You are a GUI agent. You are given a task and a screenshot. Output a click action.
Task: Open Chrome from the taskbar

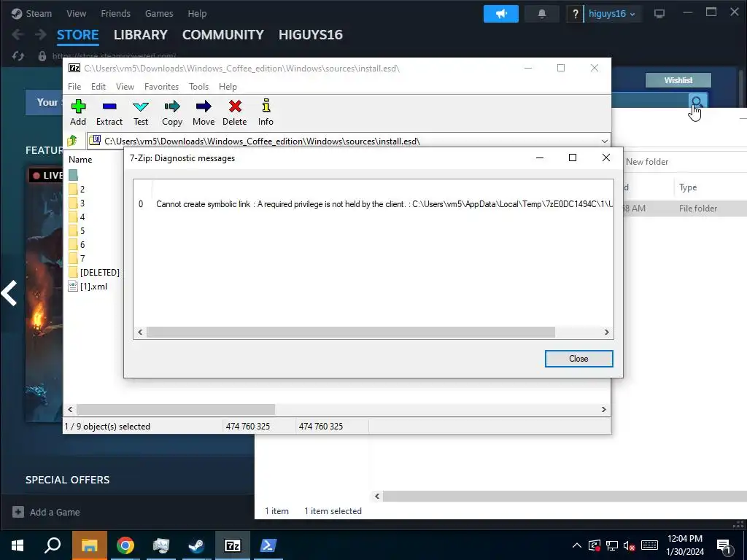125,545
